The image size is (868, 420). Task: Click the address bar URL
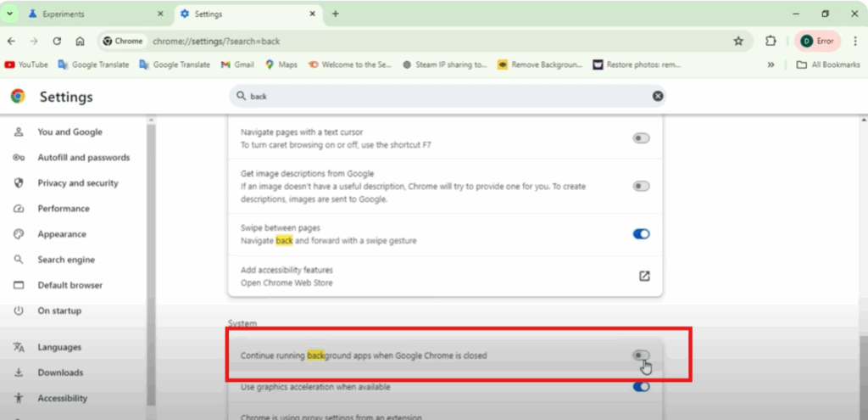click(216, 41)
